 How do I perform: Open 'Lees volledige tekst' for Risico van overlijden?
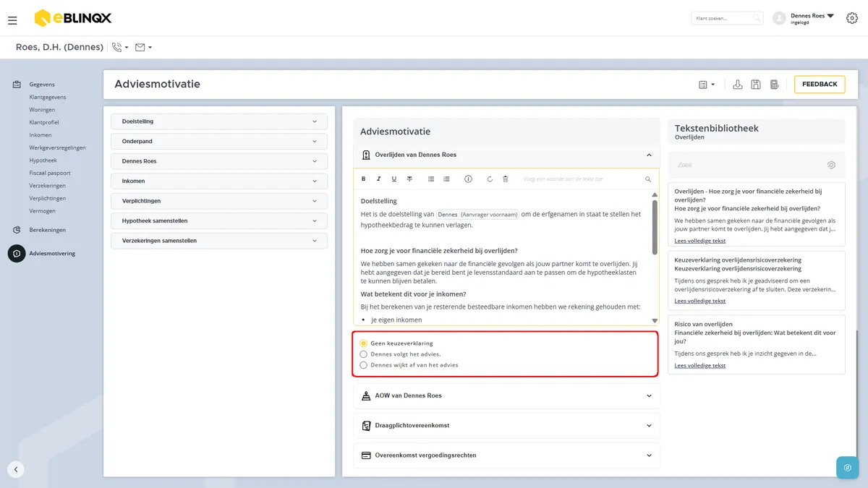[x=700, y=366]
